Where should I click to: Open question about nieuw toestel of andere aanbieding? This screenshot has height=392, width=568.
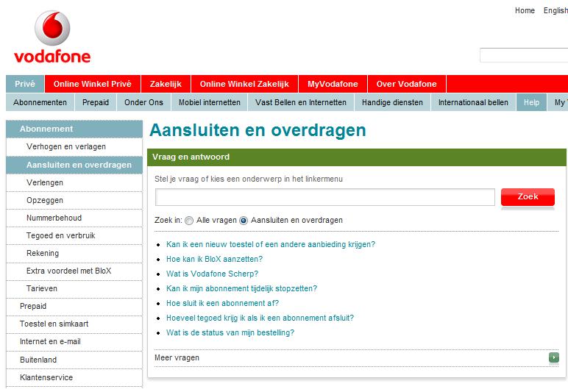coord(271,245)
